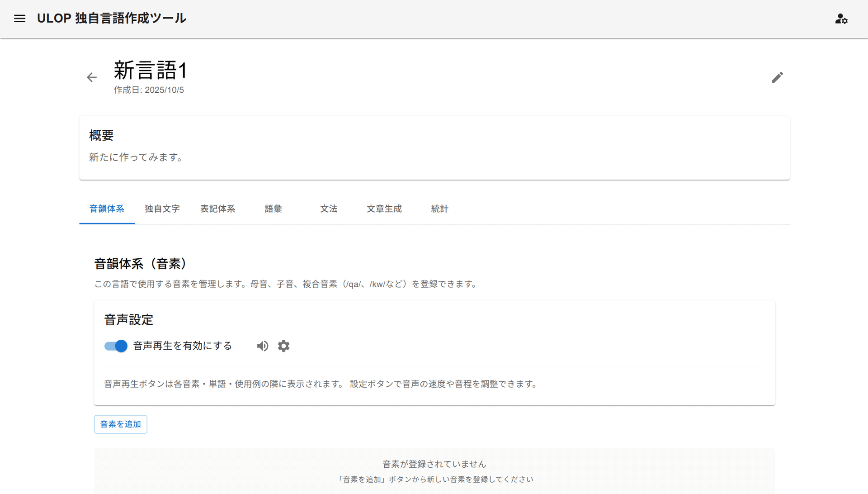868x494 pixels.
Task: Switch to the 独自文字 tab
Action: point(162,209)
